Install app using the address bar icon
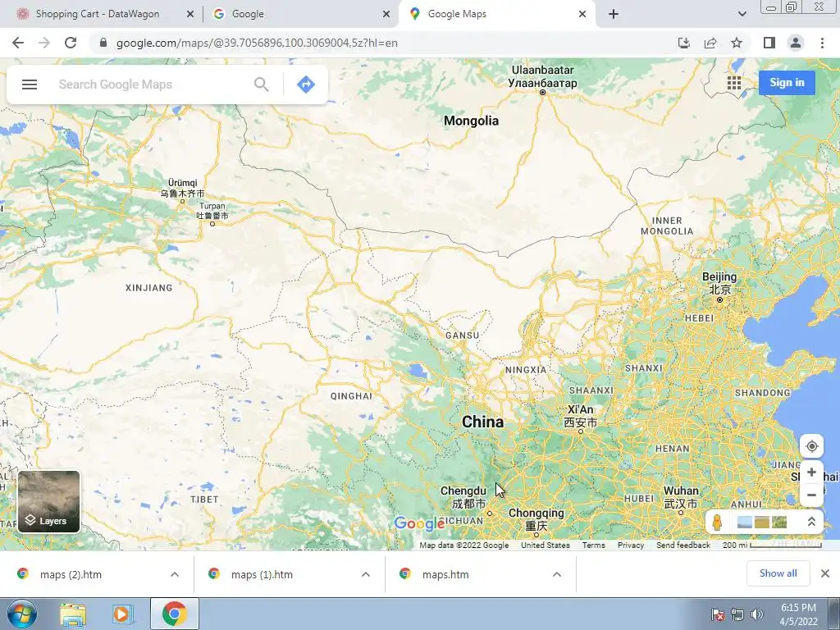Screen dimensions: 840x630 pyautogui.click(x=683, y=43)
